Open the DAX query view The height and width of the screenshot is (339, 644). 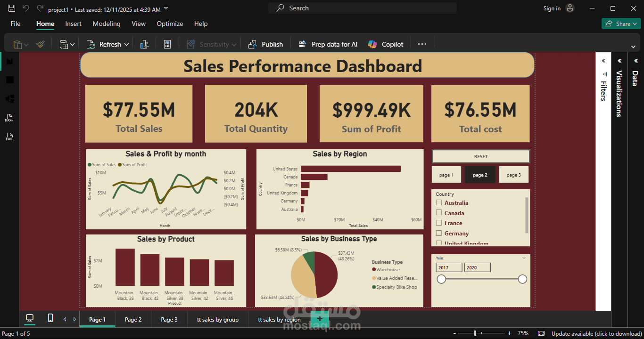(9, 118)
